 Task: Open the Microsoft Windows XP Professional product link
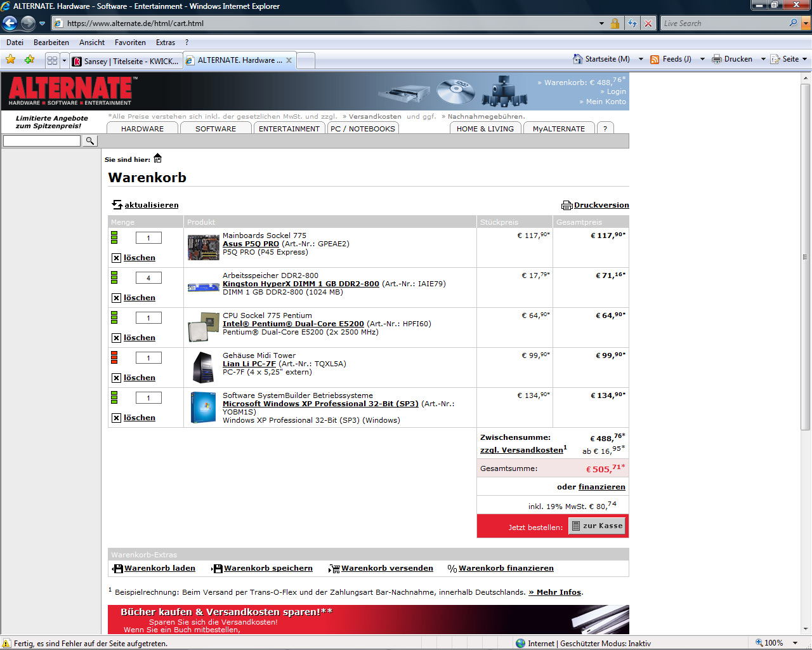(320, 404)
